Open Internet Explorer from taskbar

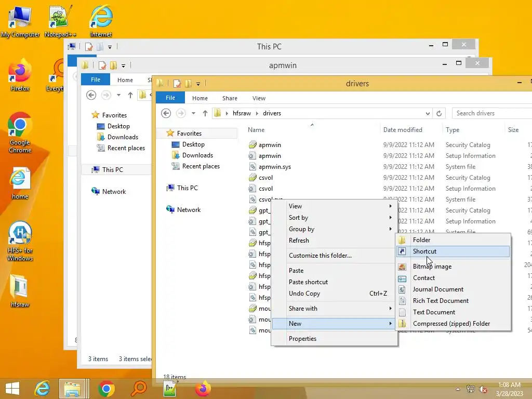(x=43, y=389)
